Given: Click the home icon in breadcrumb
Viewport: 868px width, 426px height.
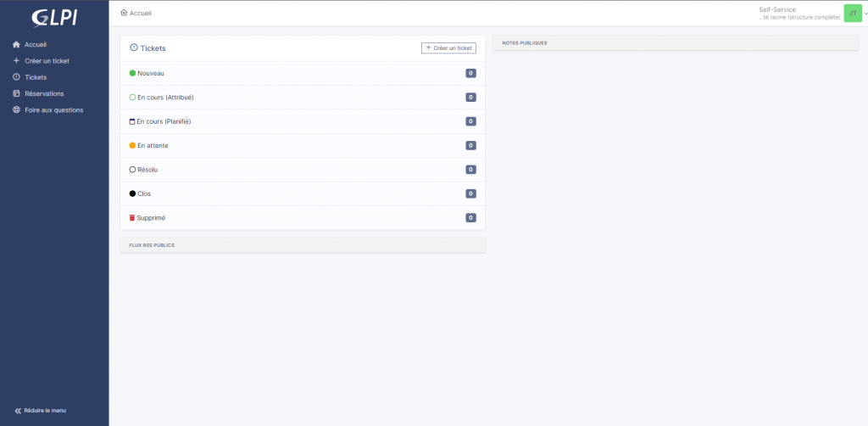Looking at the screenshot, I should tap(125, 13).
